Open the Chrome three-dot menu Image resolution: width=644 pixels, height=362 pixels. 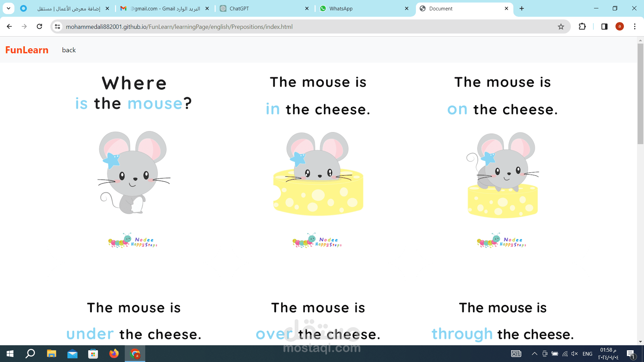tap(635, 26)
